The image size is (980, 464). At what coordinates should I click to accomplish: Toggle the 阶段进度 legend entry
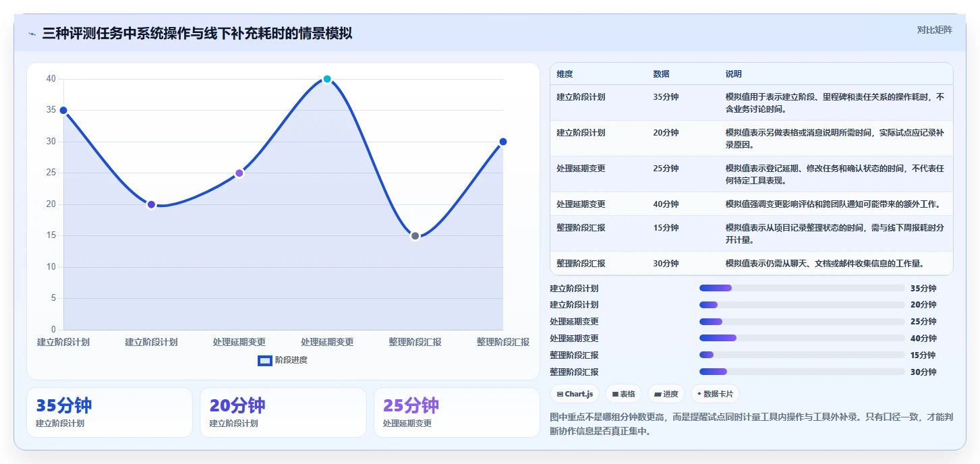(283, 360)
